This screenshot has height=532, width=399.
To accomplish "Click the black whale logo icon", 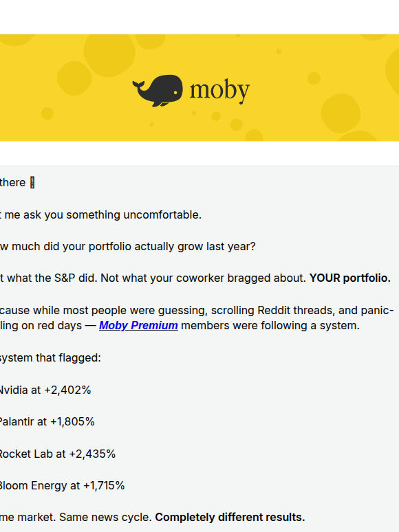I will click(158, 91).
